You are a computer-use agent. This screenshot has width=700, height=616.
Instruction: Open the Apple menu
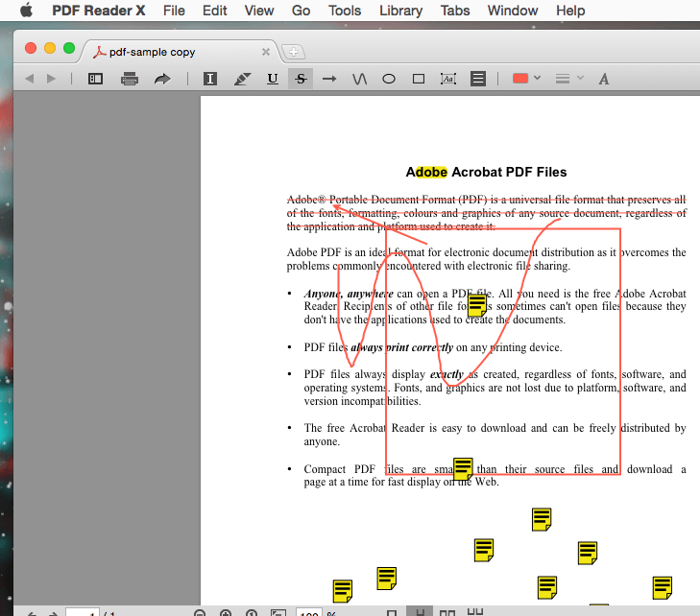tap(26, 10)
